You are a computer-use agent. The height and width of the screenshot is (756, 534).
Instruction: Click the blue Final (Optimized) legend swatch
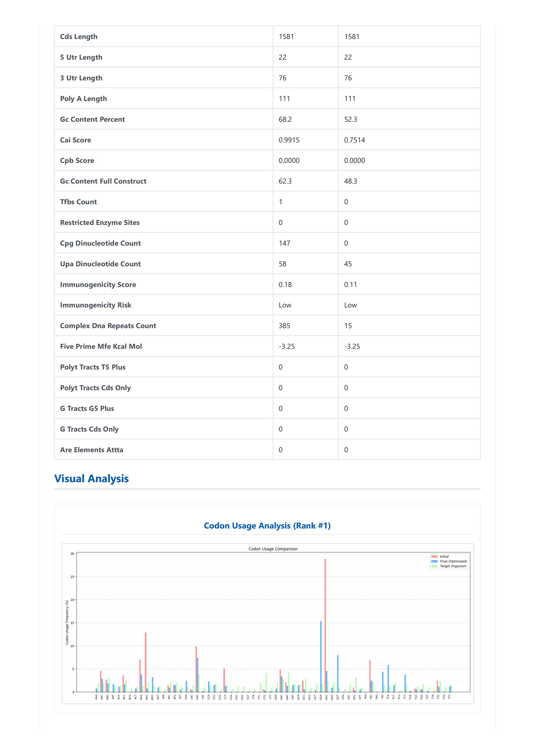click(434, 561)
